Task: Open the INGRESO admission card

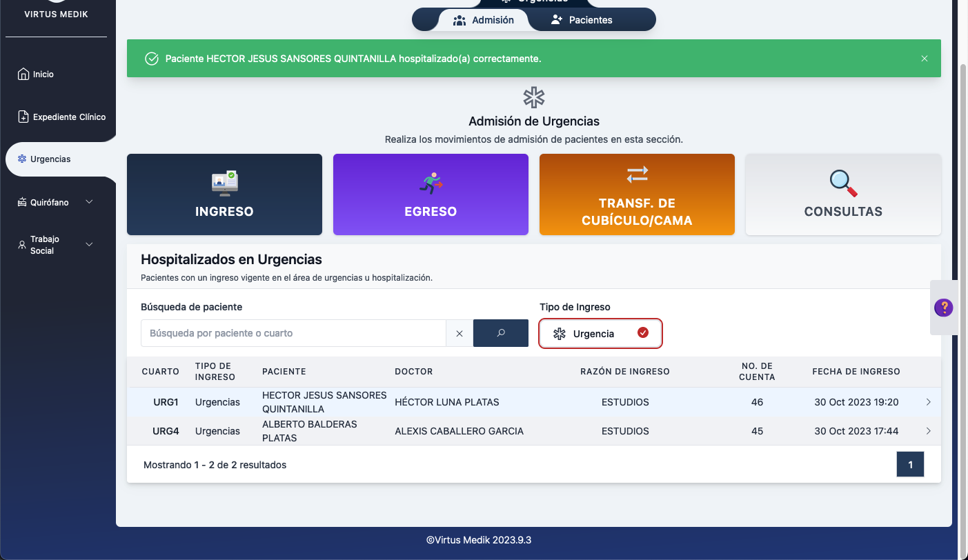Action: pyautogui.click(x=224, y=194)
